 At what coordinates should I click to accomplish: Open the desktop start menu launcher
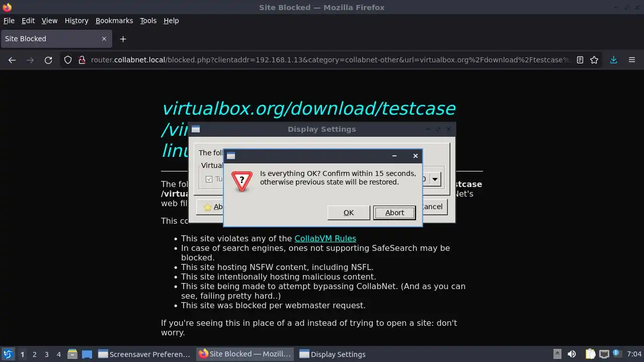point(8,354)
